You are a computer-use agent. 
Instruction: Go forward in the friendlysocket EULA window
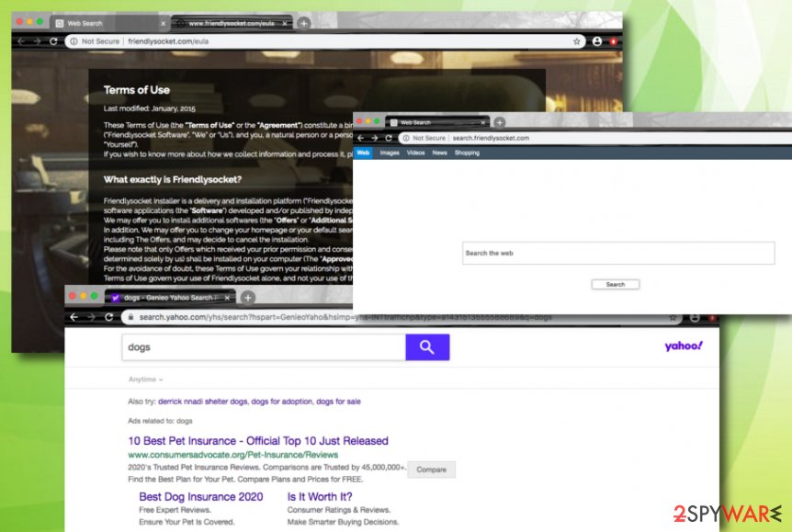click(37, 41)
